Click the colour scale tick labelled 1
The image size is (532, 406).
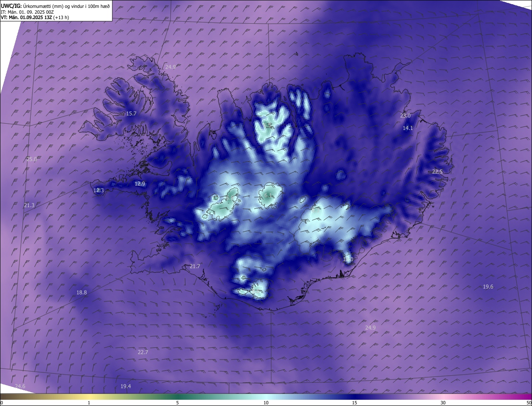pyautogui.click(x=89, y=403)
